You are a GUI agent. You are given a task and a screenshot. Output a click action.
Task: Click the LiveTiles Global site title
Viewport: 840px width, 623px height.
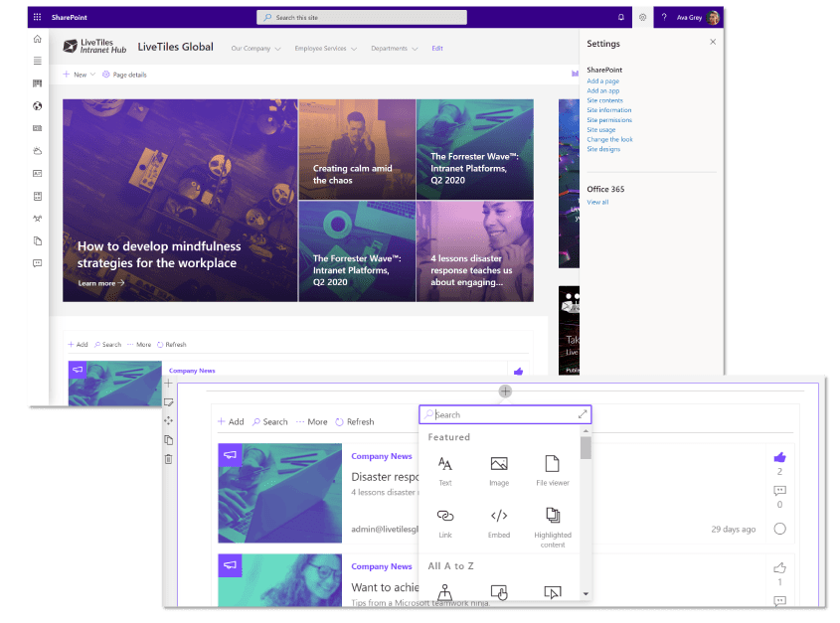tap(175, 47)
